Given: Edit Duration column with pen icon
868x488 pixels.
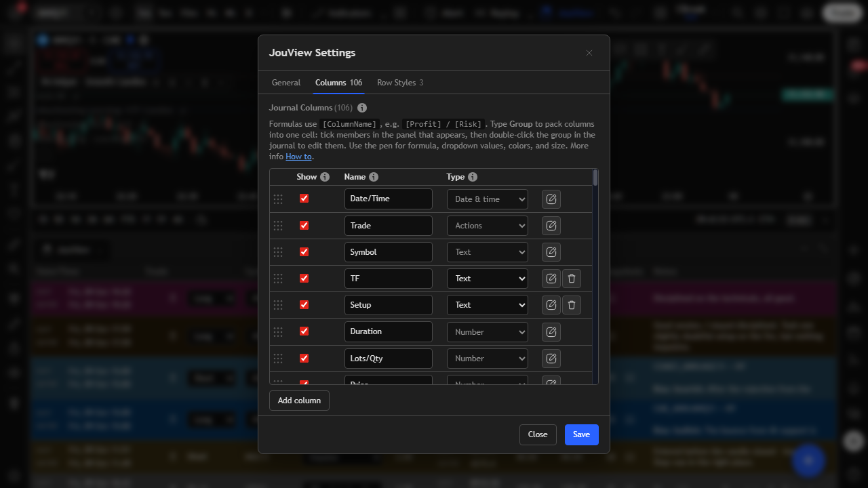Looking at the screenshot, I should coord(551,332).
